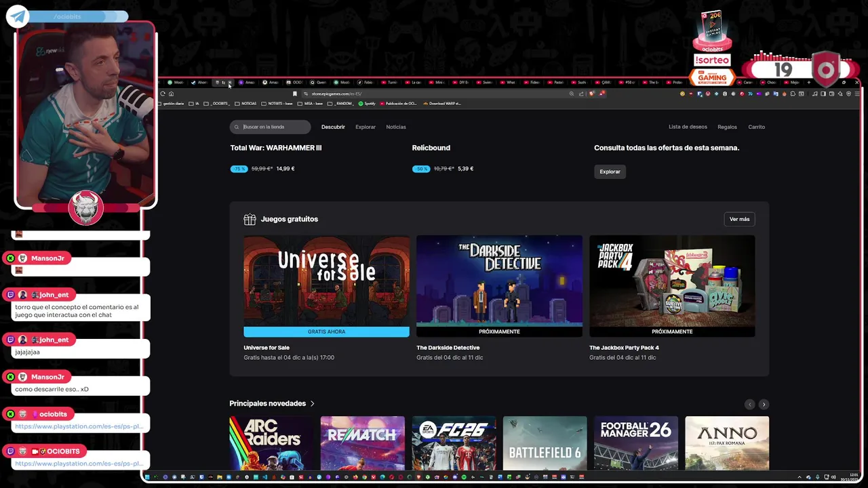Open the browser hamburger menu icon
The height and width of the screenshot is (488, 868).
(x=857, y=94)
